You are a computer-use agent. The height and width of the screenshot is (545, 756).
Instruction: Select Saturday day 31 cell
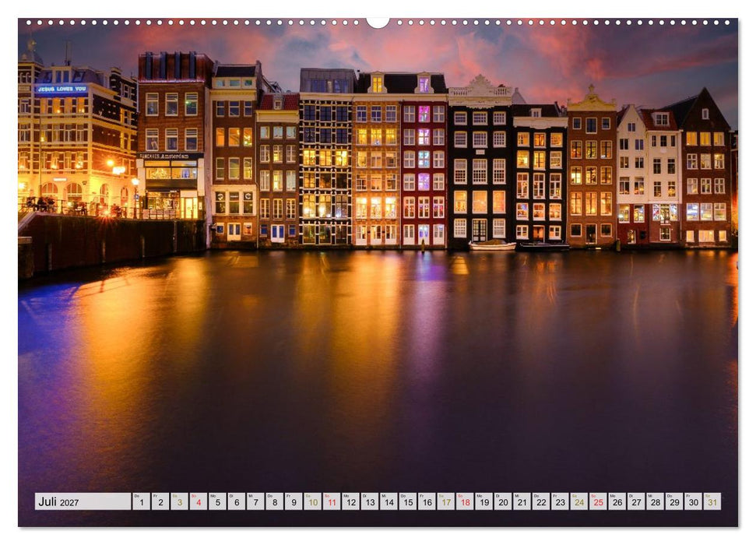(x=712, y=501)
